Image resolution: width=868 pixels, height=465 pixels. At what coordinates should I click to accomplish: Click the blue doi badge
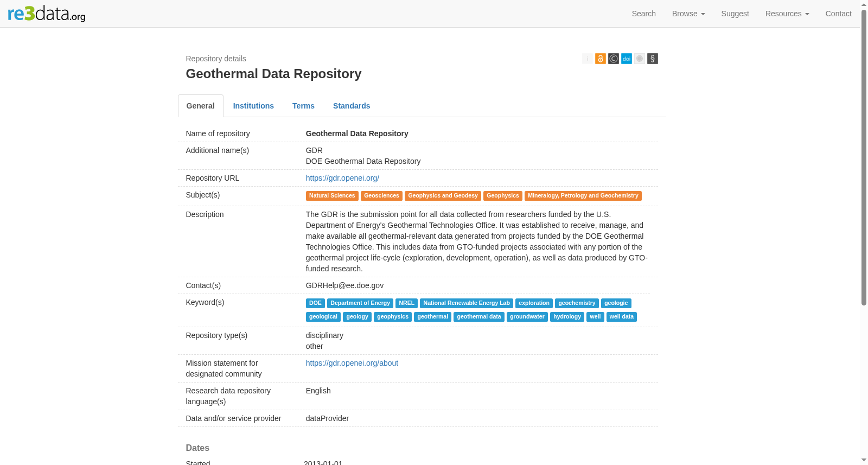627,59
